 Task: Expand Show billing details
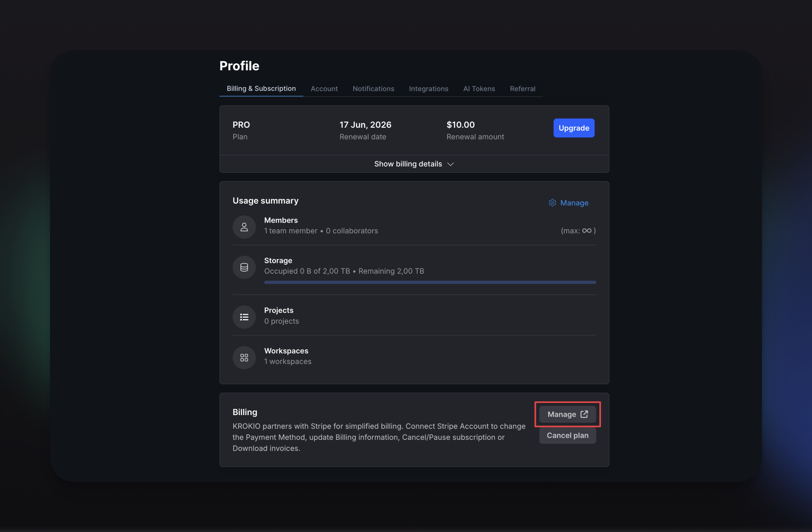[414, 164]
